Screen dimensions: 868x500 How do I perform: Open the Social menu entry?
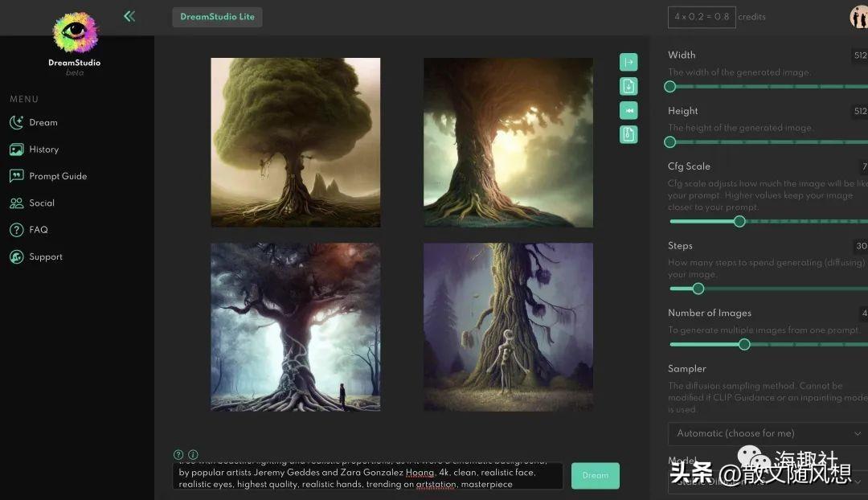point(42,203)
